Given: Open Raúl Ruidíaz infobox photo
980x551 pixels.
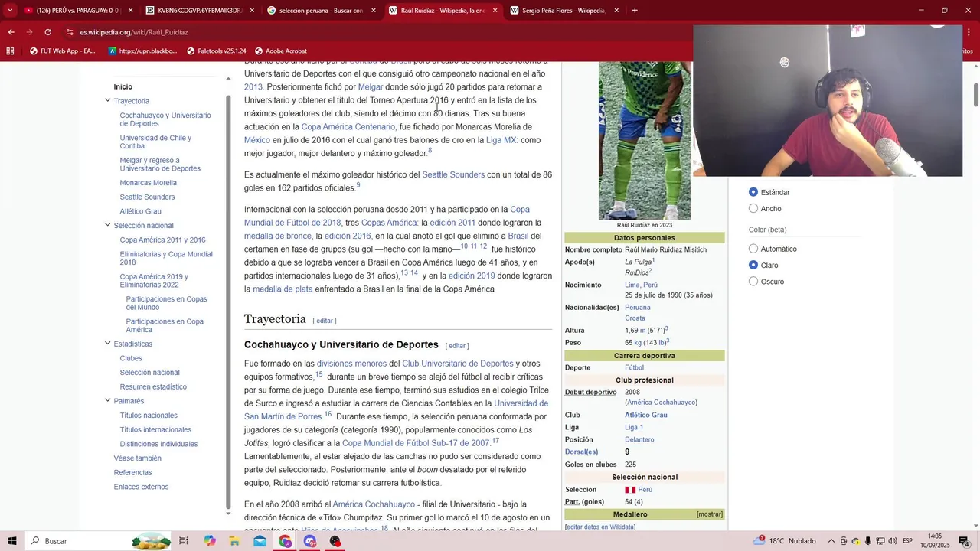Looking at the screenshot, I should click(x=645, y=141).
